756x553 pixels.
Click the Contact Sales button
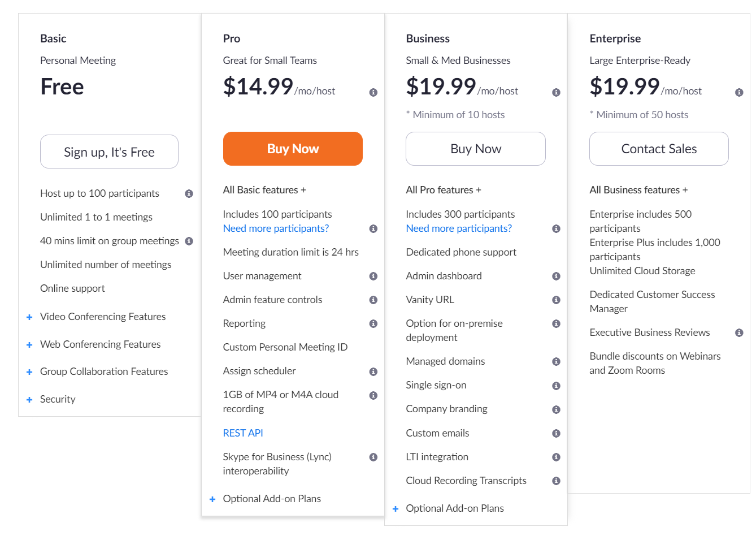(659, 149)
